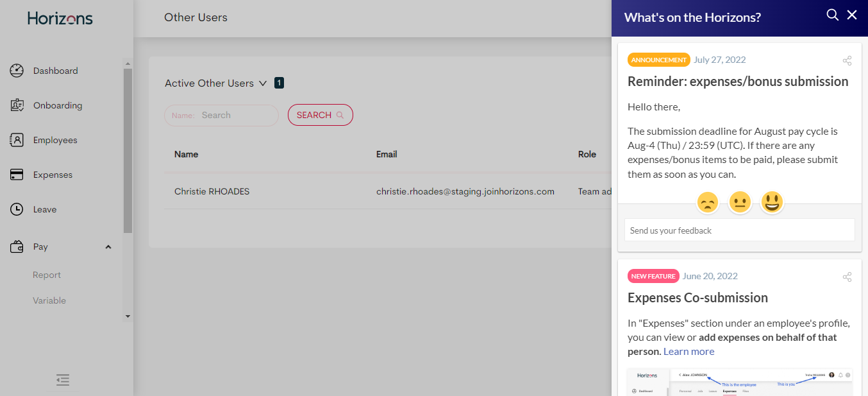Click the Employees badge icon

[x=17, y=140]
